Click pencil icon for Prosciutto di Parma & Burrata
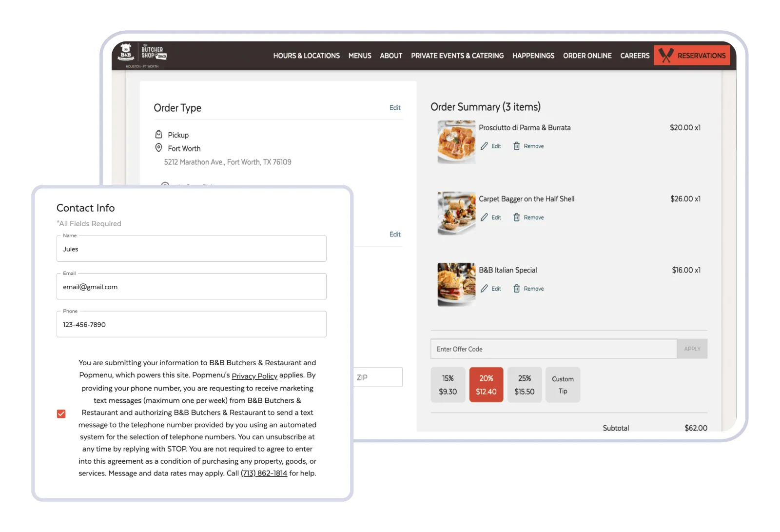 484,146
